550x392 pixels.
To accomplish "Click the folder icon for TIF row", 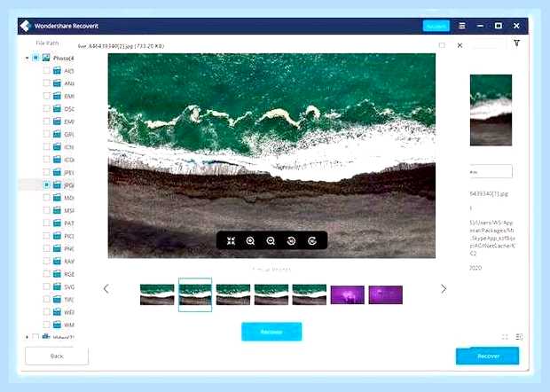I will pos(57,299).
